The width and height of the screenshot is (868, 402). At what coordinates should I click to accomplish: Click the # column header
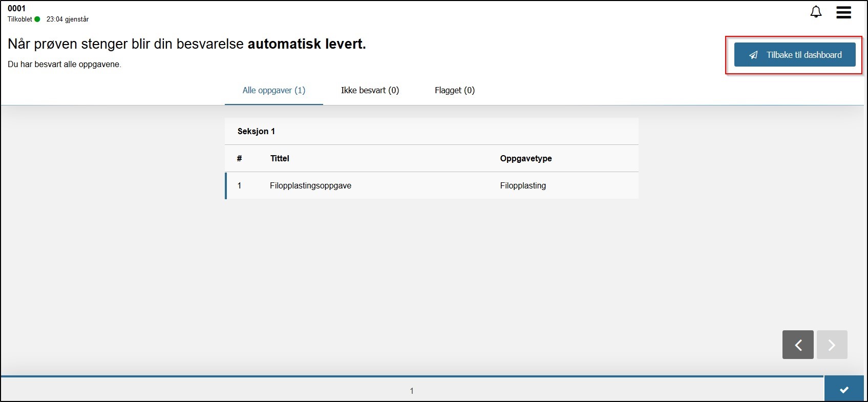pyautogui.click(x=239, y=159)
